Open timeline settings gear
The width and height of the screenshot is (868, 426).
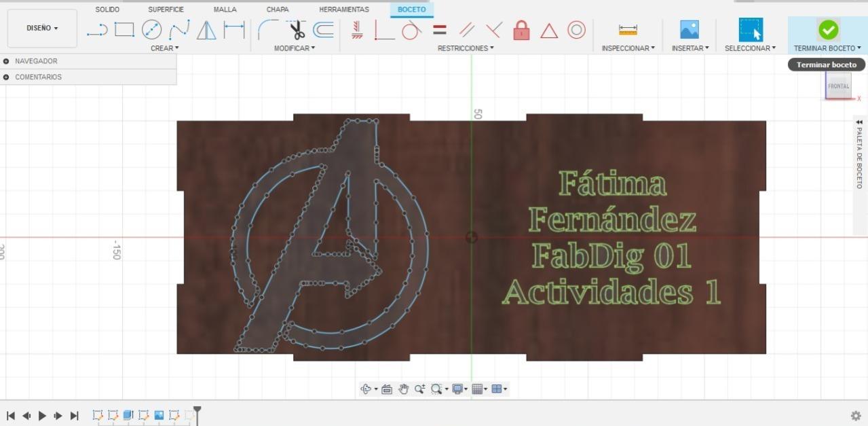click(x=856, y=415)
